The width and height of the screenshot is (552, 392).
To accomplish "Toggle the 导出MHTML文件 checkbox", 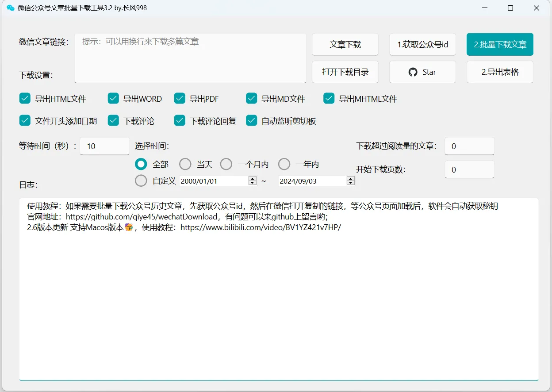I will click(x=329, y=99).
